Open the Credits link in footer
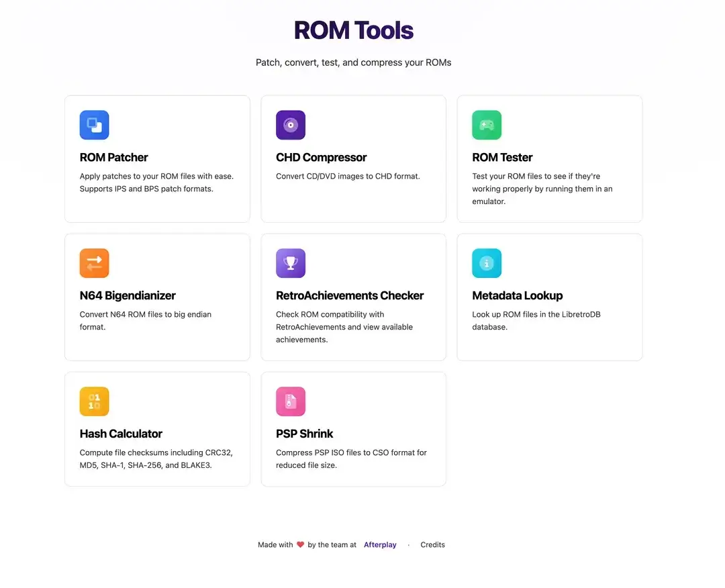The image size is (725, 588). click(432, 545)
